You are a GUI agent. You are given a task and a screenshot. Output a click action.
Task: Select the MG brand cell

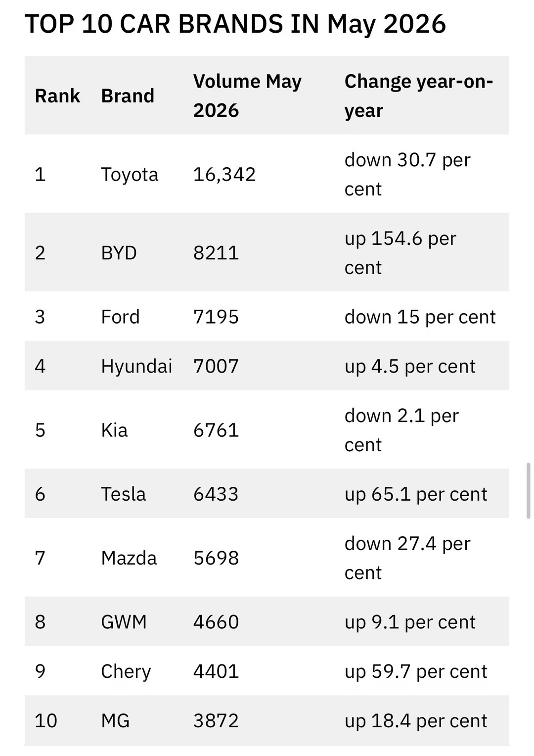pyautogui.click(x=115, y=720)
